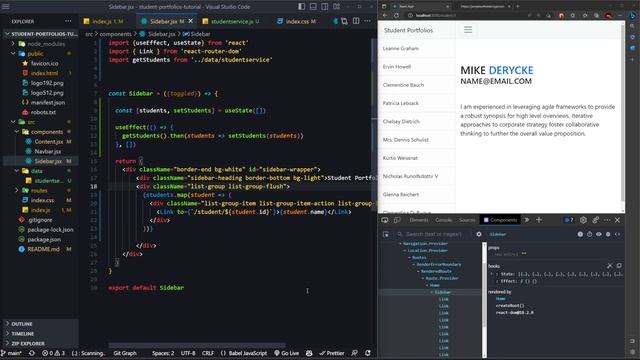This screenshot has height=360, width=640.
Task: Open errors and warnings count in status bar
Action: (x=53, y=353)
